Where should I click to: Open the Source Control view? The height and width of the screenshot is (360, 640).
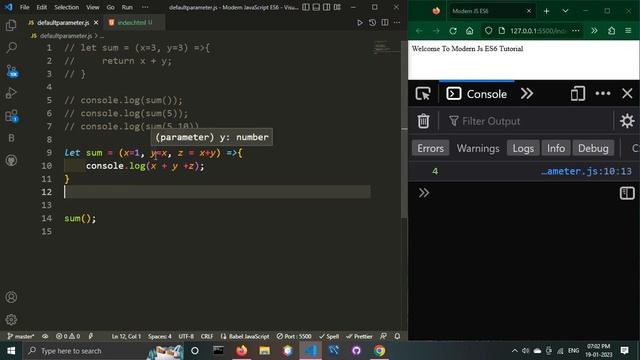click(x=12, y=71)
